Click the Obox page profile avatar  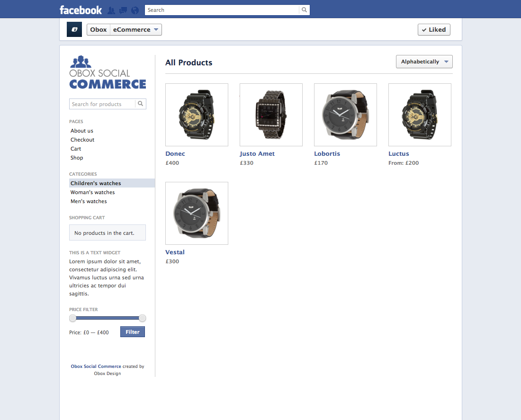pos(74,29)
